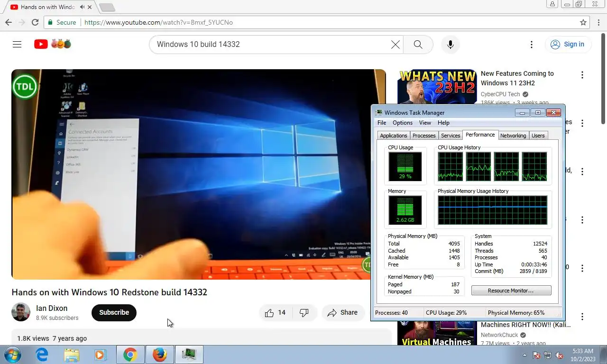607x364 pixels.
Task: Open Windows Media Player from taskbar
Action: 100,355
